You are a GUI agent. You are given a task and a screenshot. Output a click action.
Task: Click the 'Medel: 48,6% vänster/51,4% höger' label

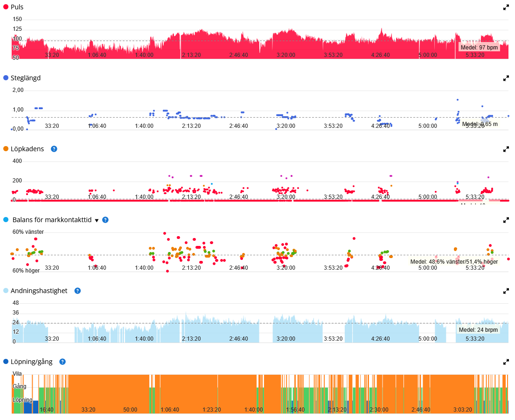click(x=454, y=262)
